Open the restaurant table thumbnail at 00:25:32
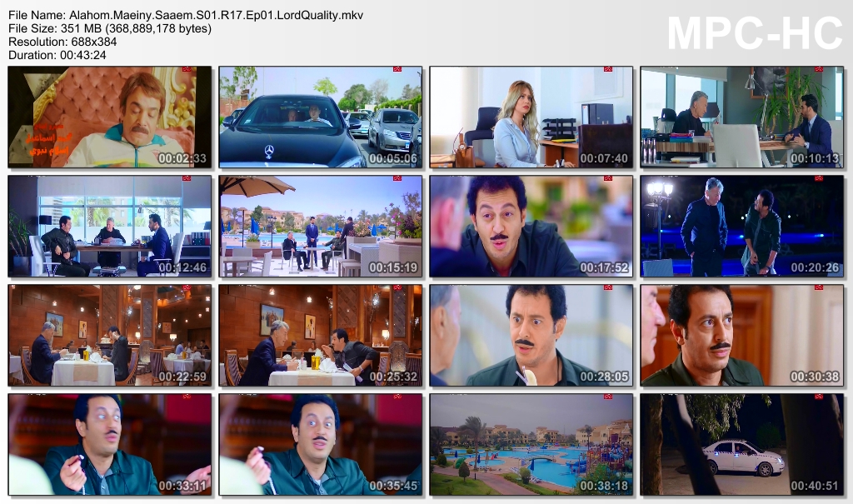 (x=321, y=335)
